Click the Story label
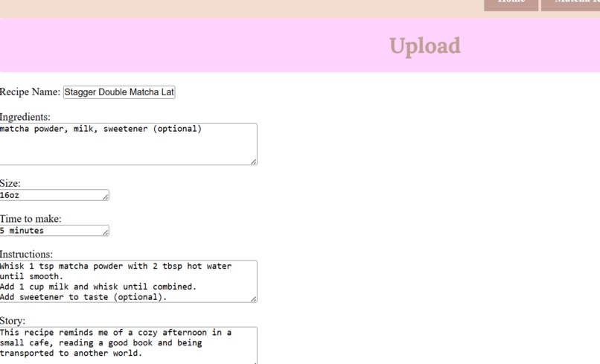 click(x=13, y=321)
